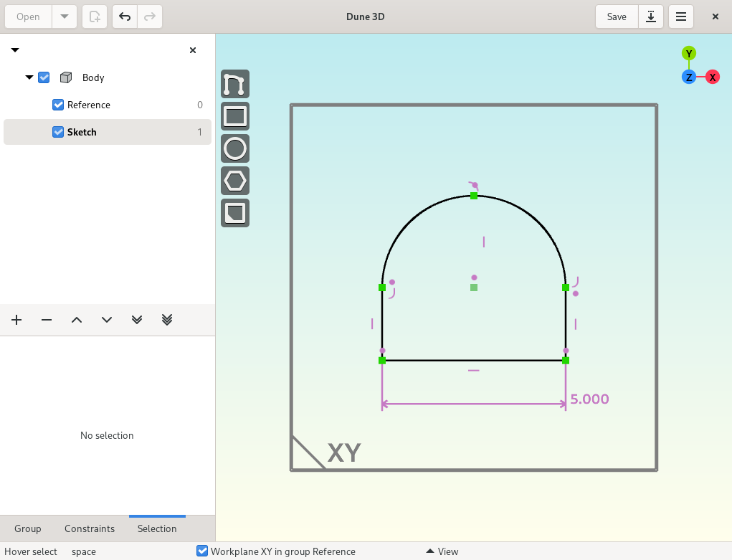Toggle the Body visibility checkbox
Image resolution: width=732 pixels, height=560 pixels.
(44, 77)
